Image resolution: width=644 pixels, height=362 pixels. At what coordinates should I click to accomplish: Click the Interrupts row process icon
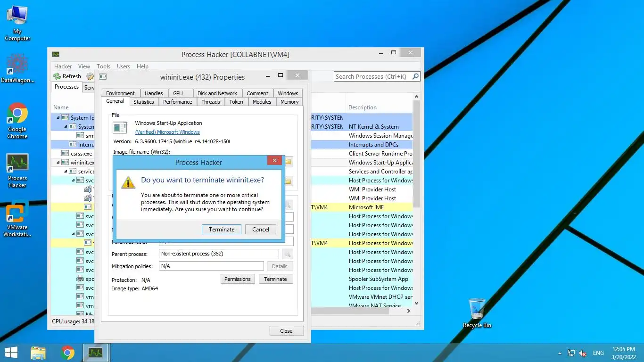click(x=73, y=145)
